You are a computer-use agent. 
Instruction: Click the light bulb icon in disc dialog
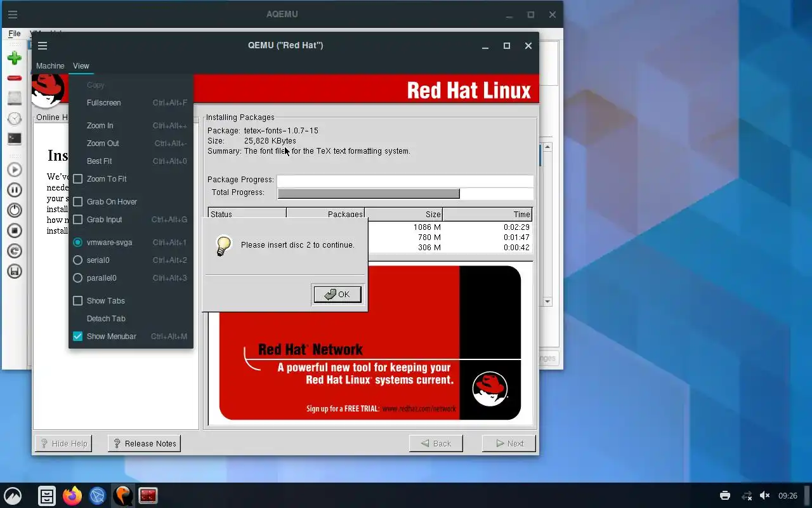tap(223, 246)
